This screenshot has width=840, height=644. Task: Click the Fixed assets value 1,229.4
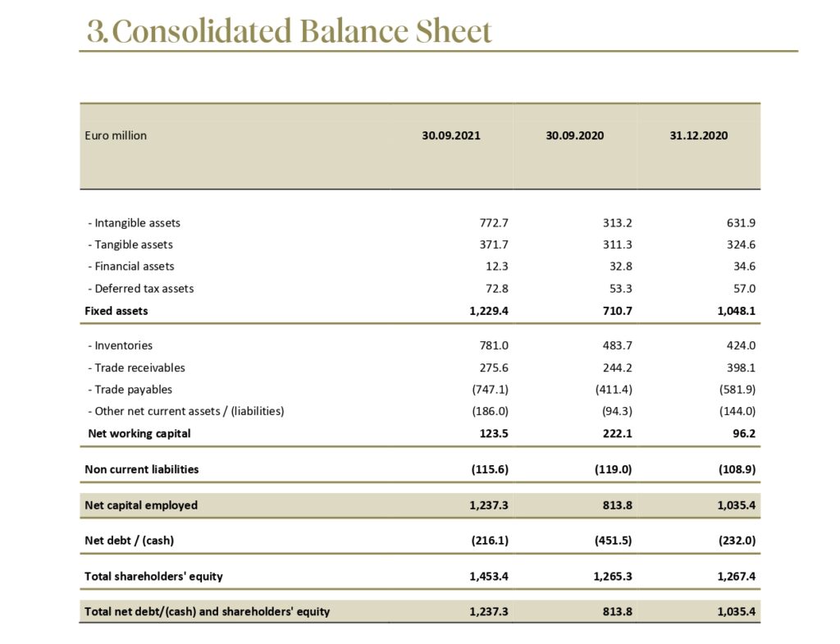489,311
